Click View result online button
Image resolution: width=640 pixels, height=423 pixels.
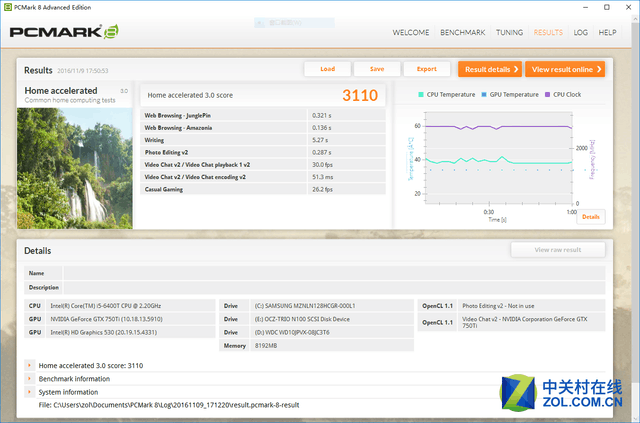(565, 69)
